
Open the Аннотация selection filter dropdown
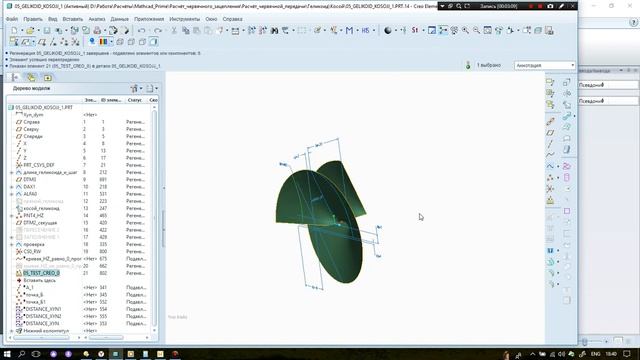click(x=544, y=65)
